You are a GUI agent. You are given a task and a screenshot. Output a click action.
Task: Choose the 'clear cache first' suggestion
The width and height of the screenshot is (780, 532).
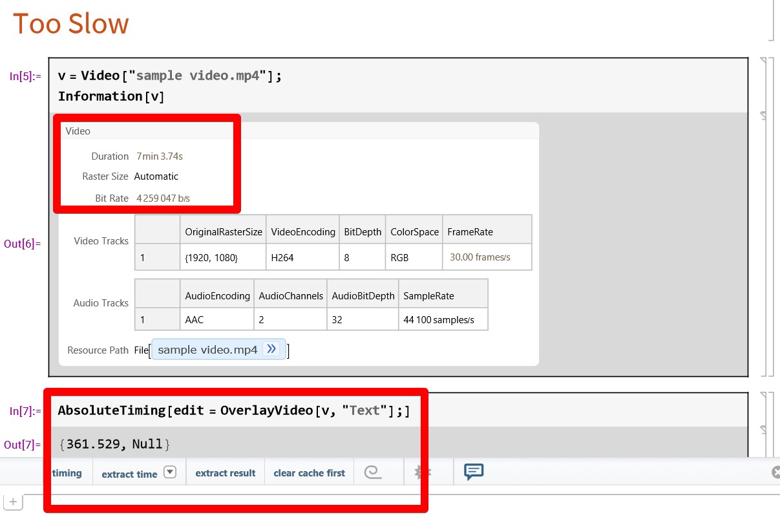[310, 473]
